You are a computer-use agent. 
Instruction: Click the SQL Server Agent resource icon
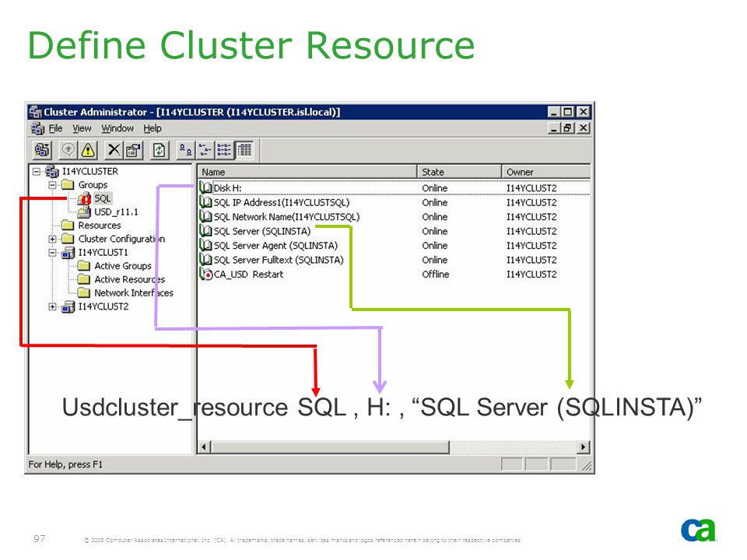click(x=205, y=245)
